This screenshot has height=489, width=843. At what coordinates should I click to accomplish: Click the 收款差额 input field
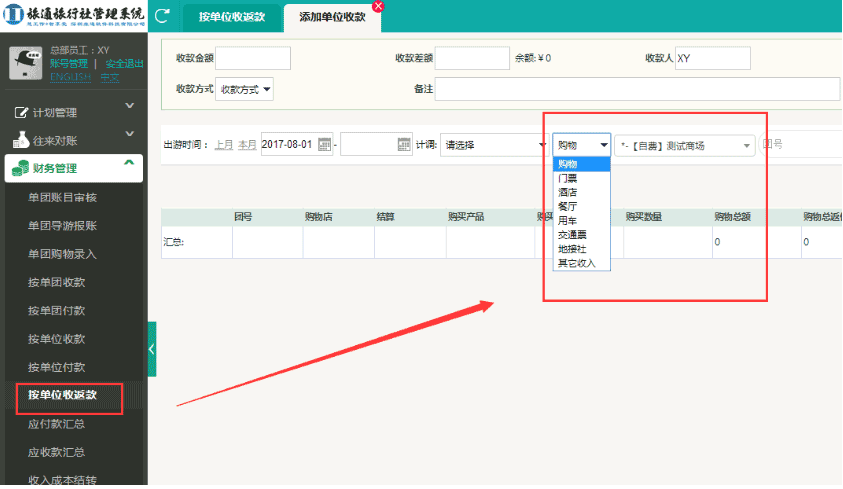click(472, 58)
